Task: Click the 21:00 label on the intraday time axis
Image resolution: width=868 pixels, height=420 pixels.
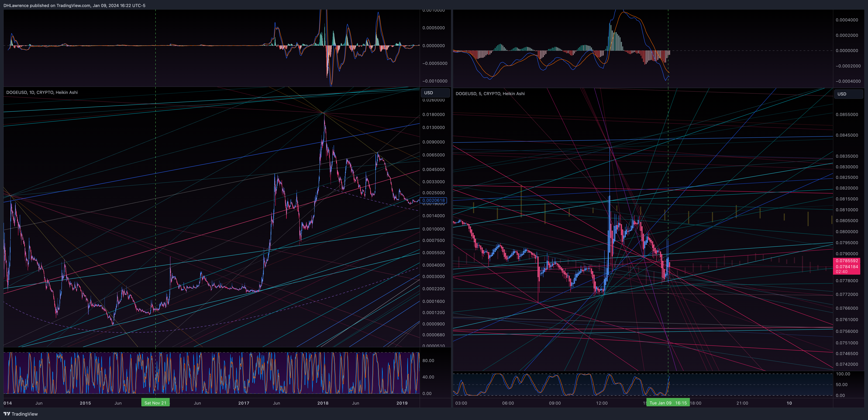Action: tap(742, 403)
